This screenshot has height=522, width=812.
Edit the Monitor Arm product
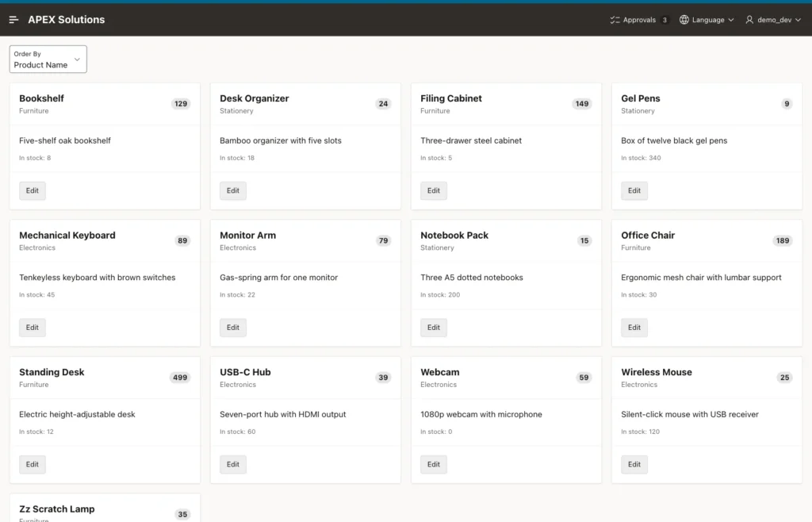pyautogui.click(x=233, y=328)
